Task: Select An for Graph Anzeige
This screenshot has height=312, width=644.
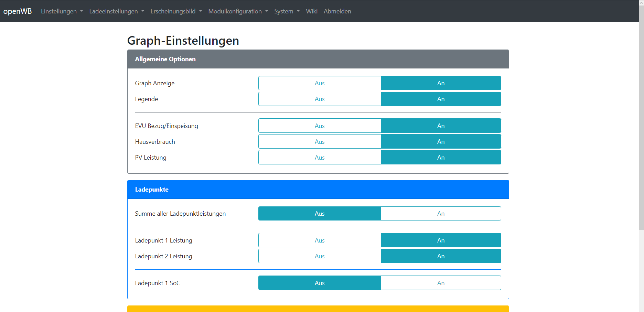Action: tap(441, 83)
